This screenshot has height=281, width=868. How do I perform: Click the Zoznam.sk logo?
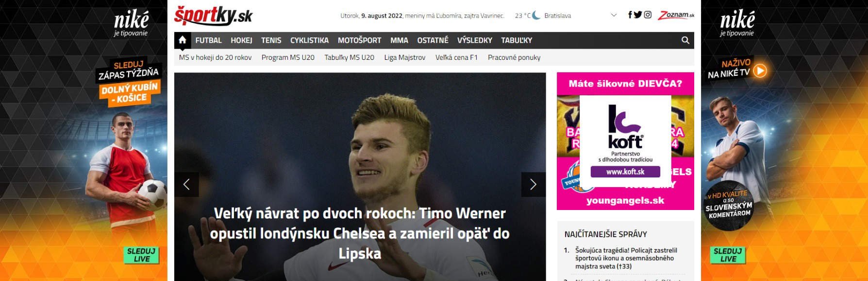click(x=676, y=15)
